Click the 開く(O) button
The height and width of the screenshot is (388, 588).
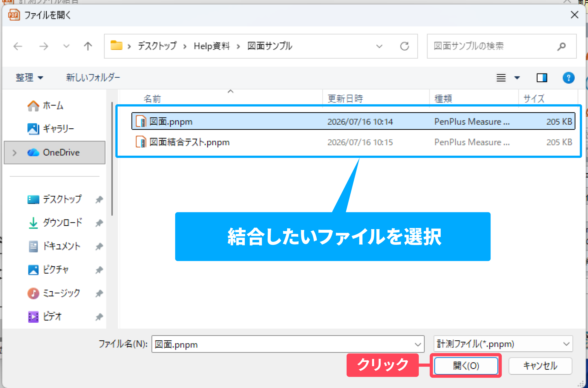[466, 366]
